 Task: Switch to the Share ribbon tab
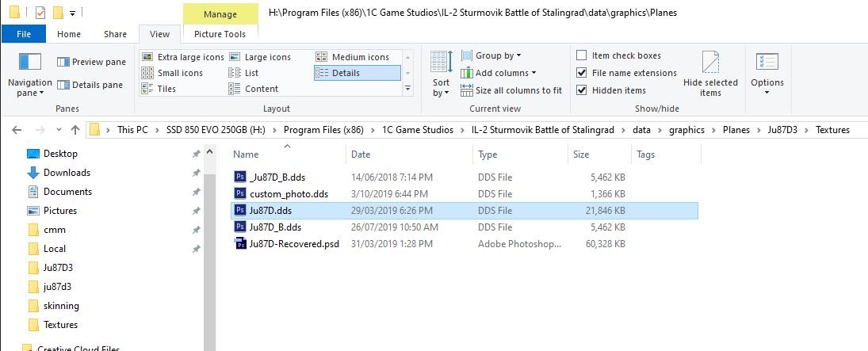[x=115, y=34]
